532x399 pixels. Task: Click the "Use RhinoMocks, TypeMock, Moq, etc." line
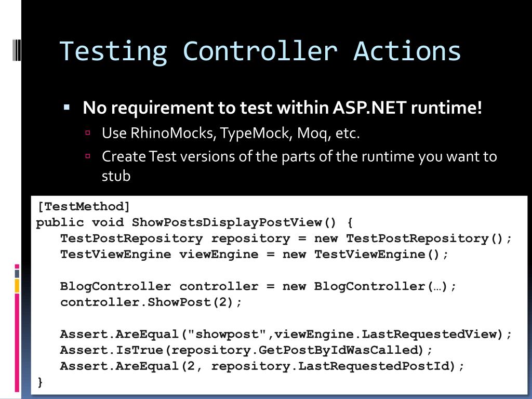[231, 134]
